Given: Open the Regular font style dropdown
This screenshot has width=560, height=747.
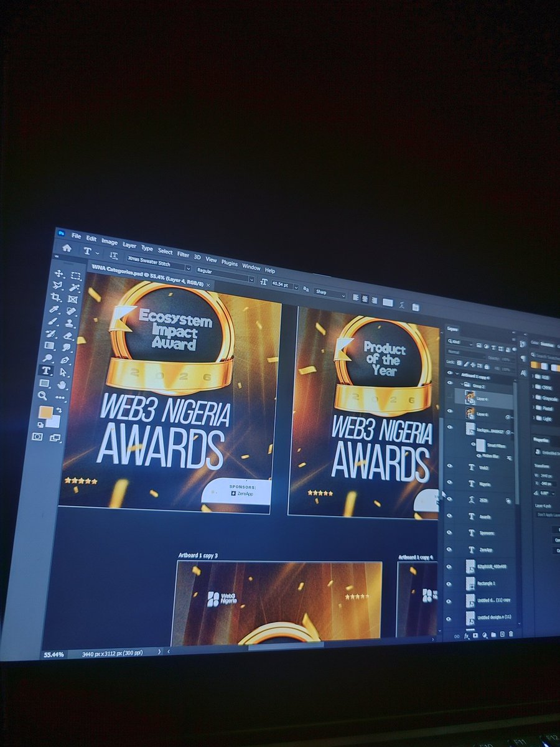Looking at the screenshot, I should (252, 280).
